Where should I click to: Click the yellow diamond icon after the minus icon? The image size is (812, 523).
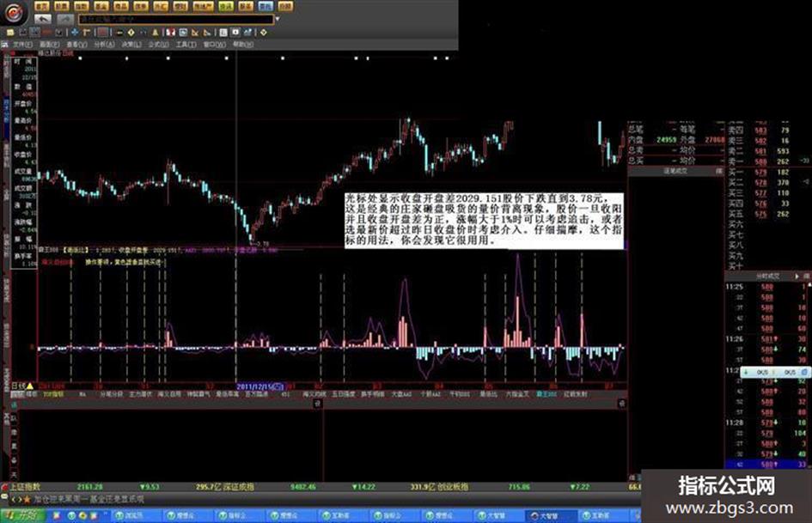coord(131,32)
